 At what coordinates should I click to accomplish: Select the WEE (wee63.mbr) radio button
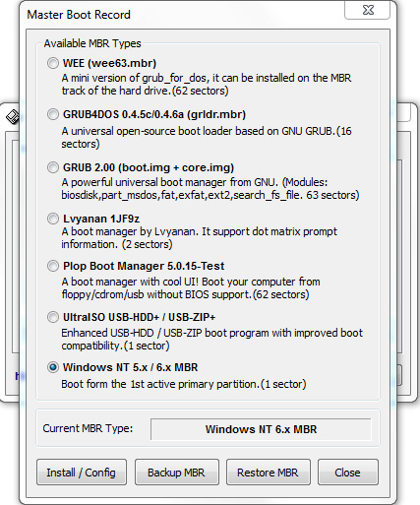tap(53, 63)
